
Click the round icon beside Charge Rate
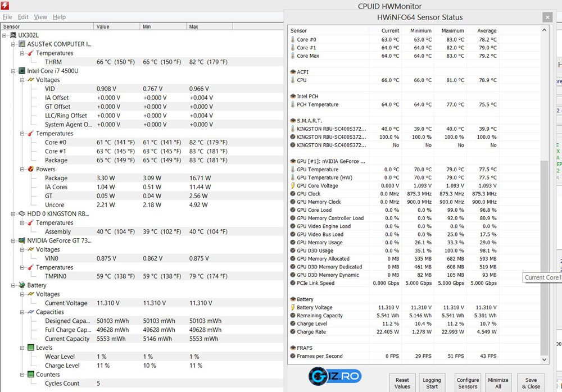293,332
